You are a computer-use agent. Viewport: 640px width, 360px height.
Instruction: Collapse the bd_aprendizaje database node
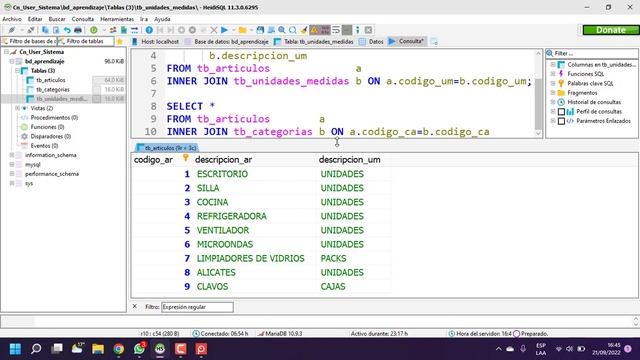pos(12,61)
